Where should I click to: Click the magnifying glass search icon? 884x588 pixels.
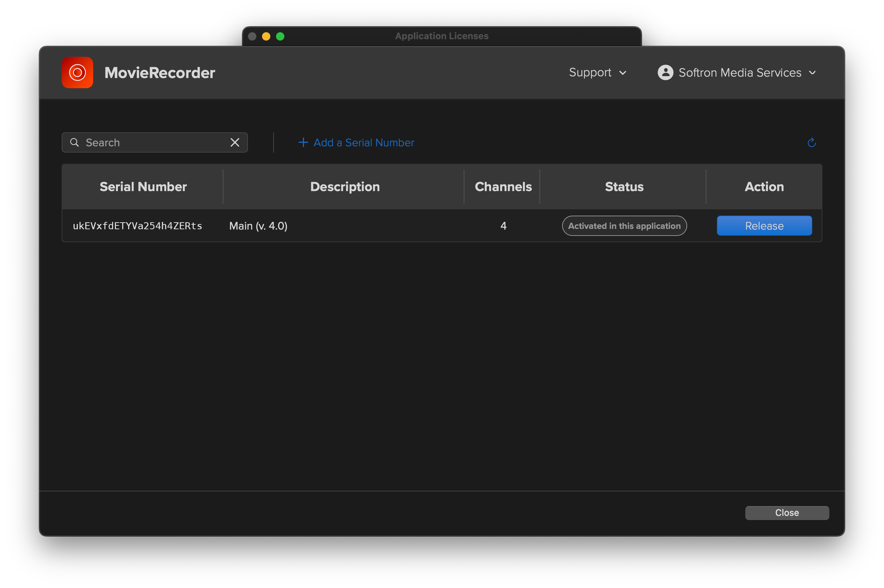(x=74, y=142)
